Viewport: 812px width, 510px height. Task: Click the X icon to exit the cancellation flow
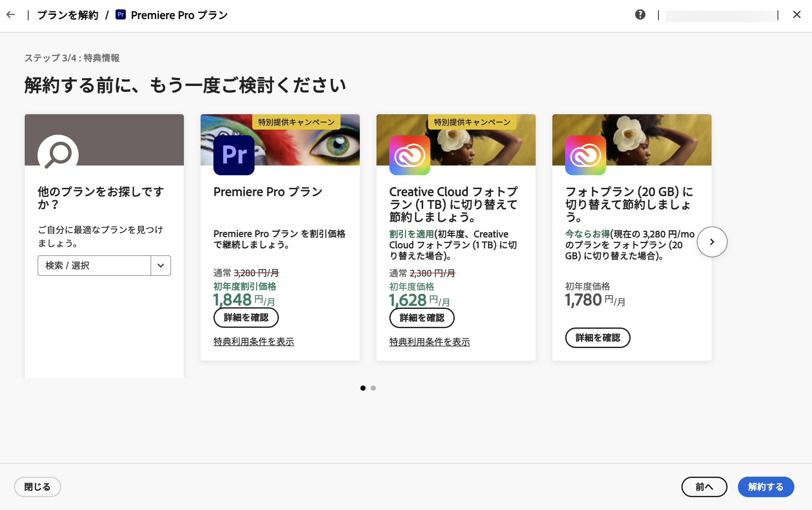click(x=798, y=14)
